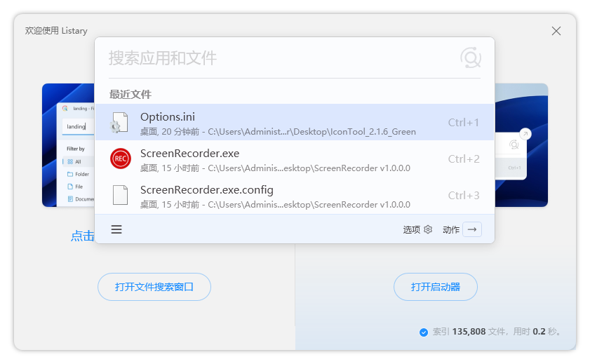Click the Ctrl+2 shortcut hint

[464, 159]
